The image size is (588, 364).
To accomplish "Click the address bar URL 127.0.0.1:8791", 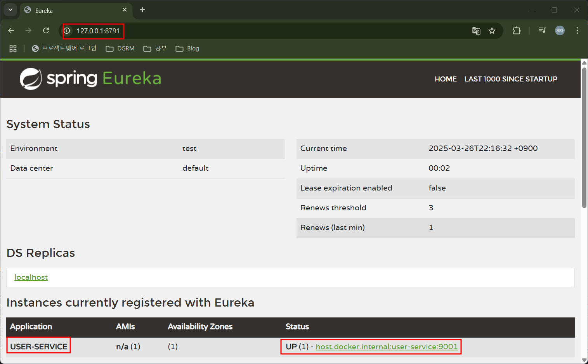I will point(98,31).
